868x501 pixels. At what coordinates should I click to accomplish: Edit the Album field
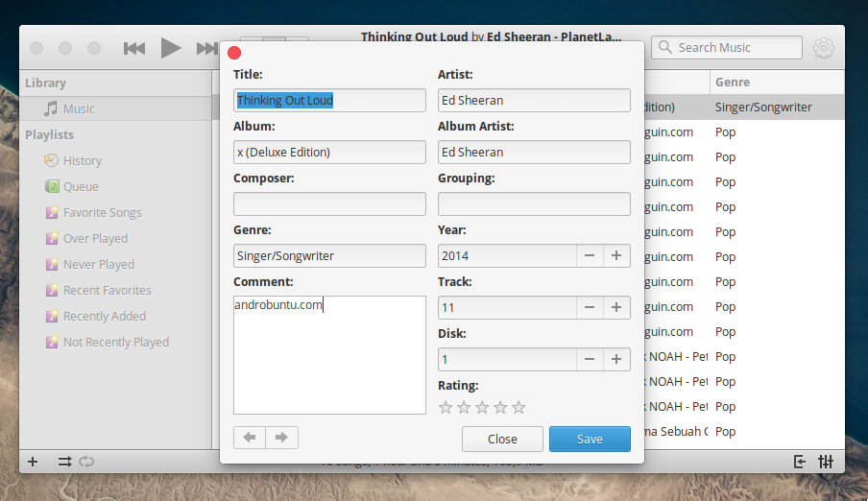tap(329, 152)
